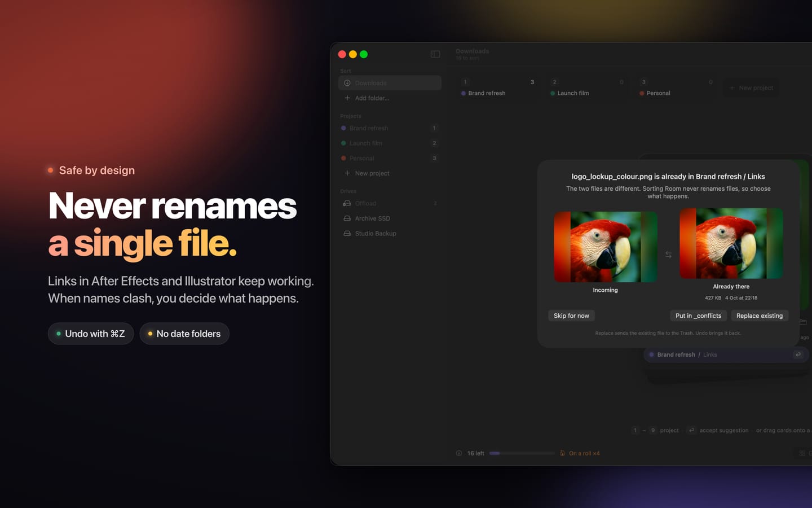Viewport: 812px width, 508px height.
Task: Choose Put in _conflicts
Action: (x=698, y=316)
